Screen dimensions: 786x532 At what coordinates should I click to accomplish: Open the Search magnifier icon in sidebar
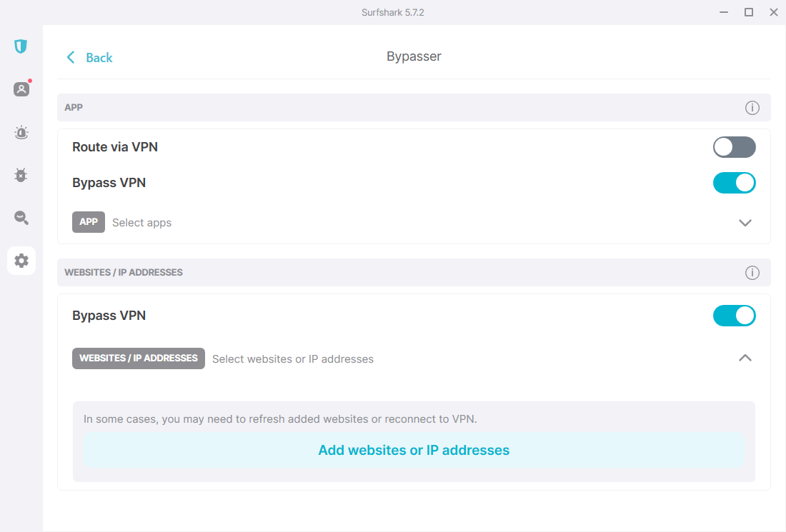[x=21, y=217]
